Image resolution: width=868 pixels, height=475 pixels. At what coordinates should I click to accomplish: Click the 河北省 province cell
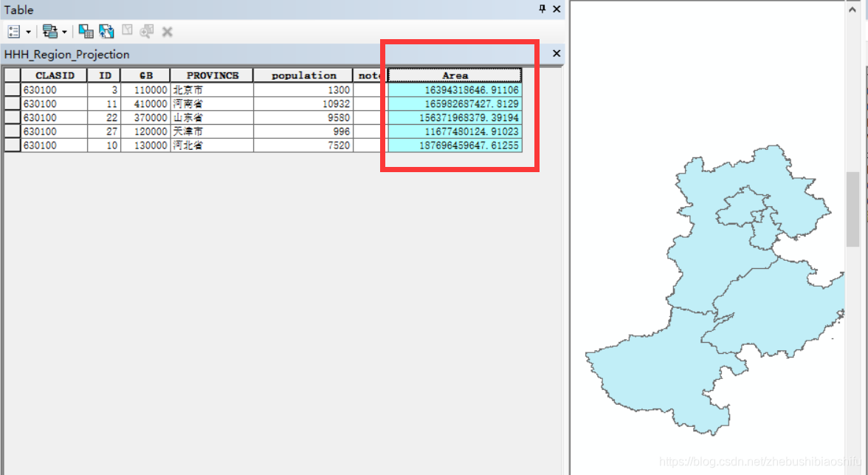click(212, 146)
